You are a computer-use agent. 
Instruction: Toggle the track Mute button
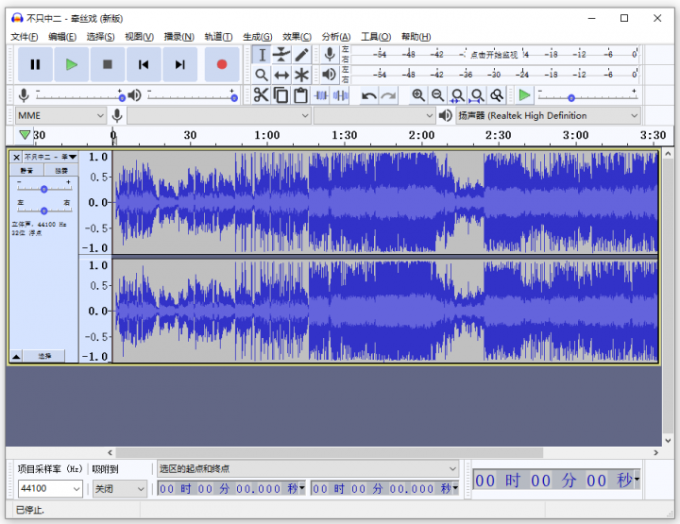point(26,170)
